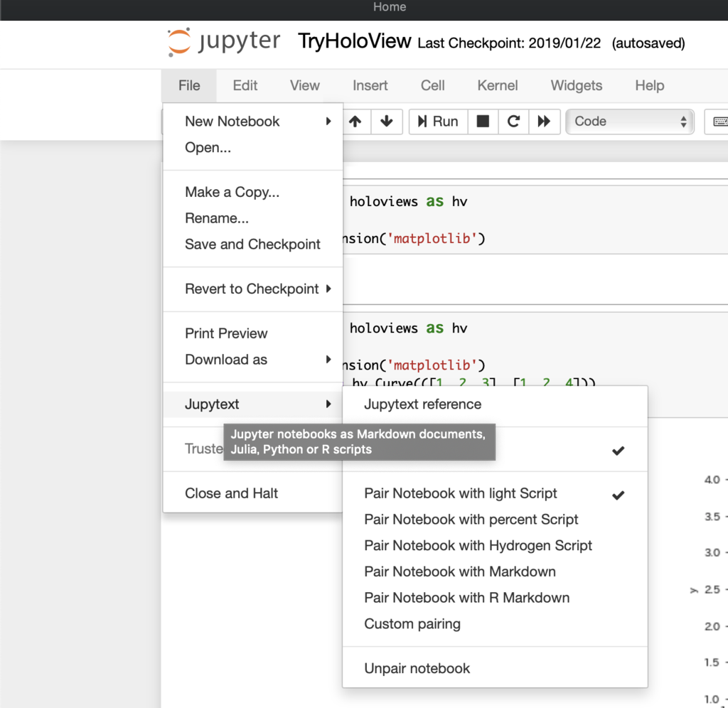Restart kernel and run all via fast-forward icon
728x708 pixels.
545,122
